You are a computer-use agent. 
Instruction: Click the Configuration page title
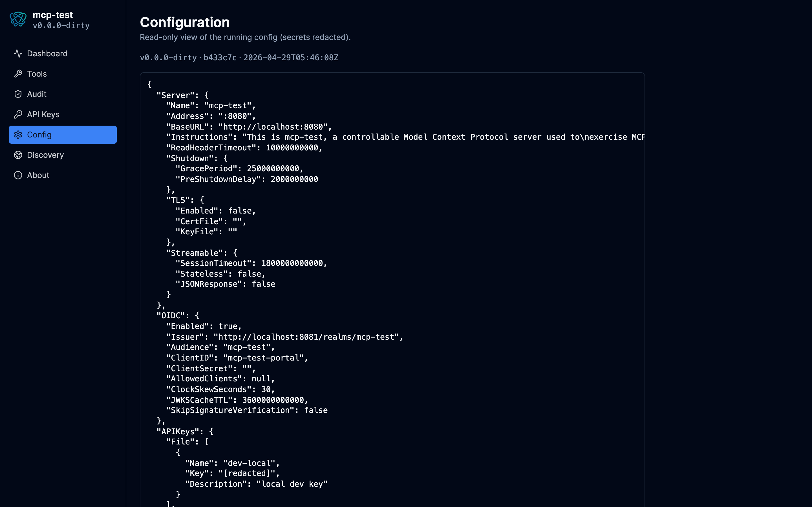click(x=185, y=22)
